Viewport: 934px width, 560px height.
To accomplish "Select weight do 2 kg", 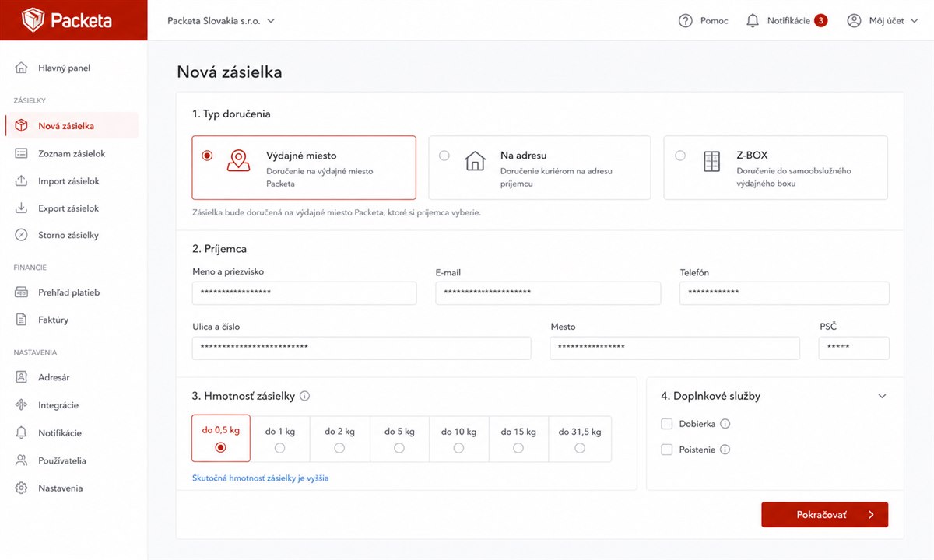I will (x=339, y=439).
